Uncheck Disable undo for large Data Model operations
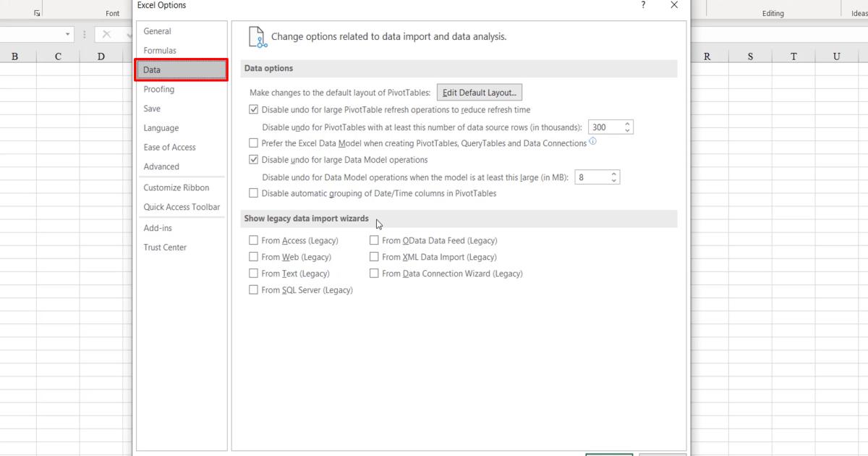Image resolution: width=868 pixels, height=456 pixels. click(254, 159)
